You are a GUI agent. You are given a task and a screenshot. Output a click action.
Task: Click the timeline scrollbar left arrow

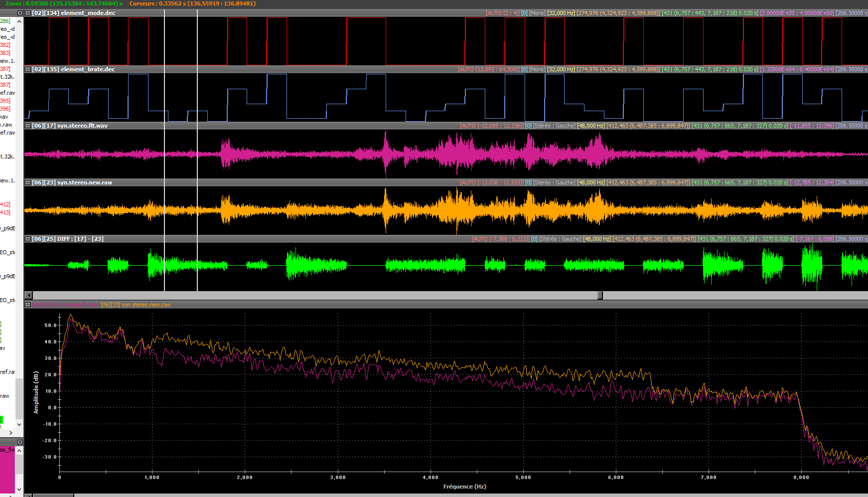click(x=28, y=296)
